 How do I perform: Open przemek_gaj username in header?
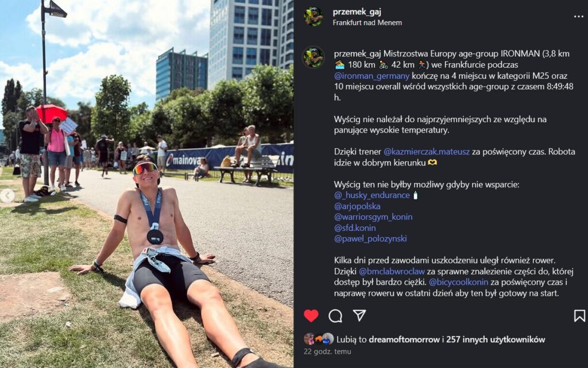(357, 12)
